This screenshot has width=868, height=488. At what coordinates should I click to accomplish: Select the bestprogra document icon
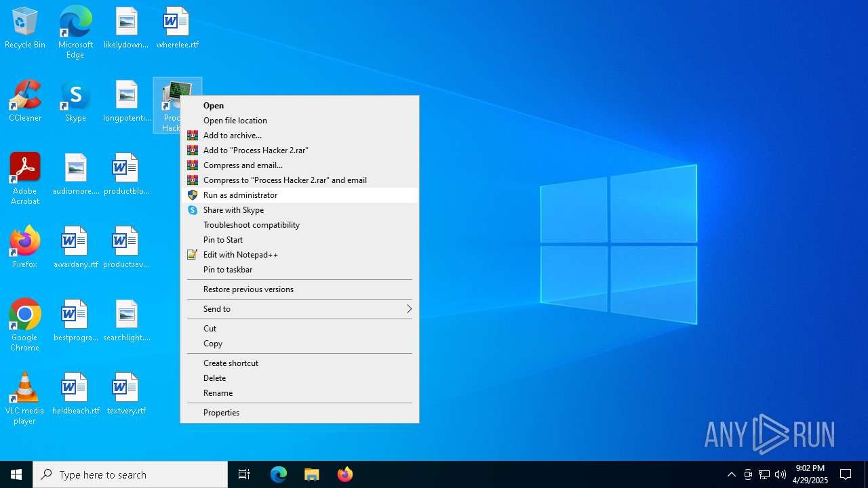[75, 321]
